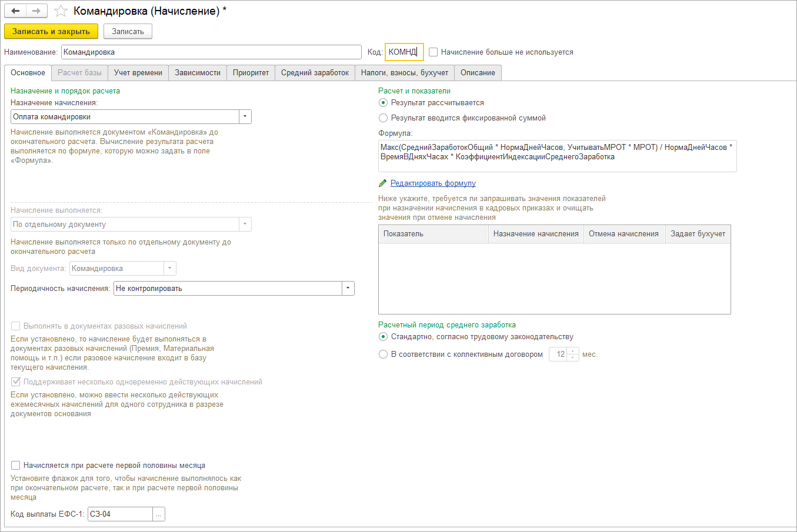Screen dimensions: 797x532
Task: Open the Описание tab
Action: click(x=478, y=73)
